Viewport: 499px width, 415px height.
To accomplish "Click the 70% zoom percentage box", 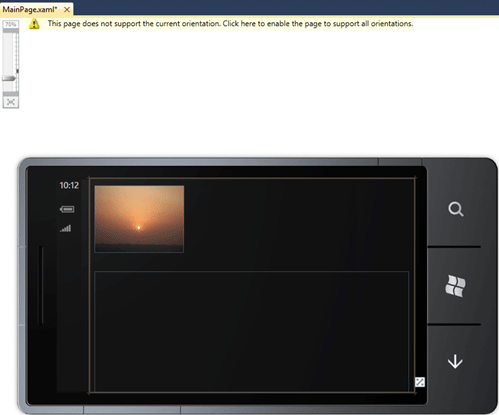I will pyautogui.click(x=11, y=24).
